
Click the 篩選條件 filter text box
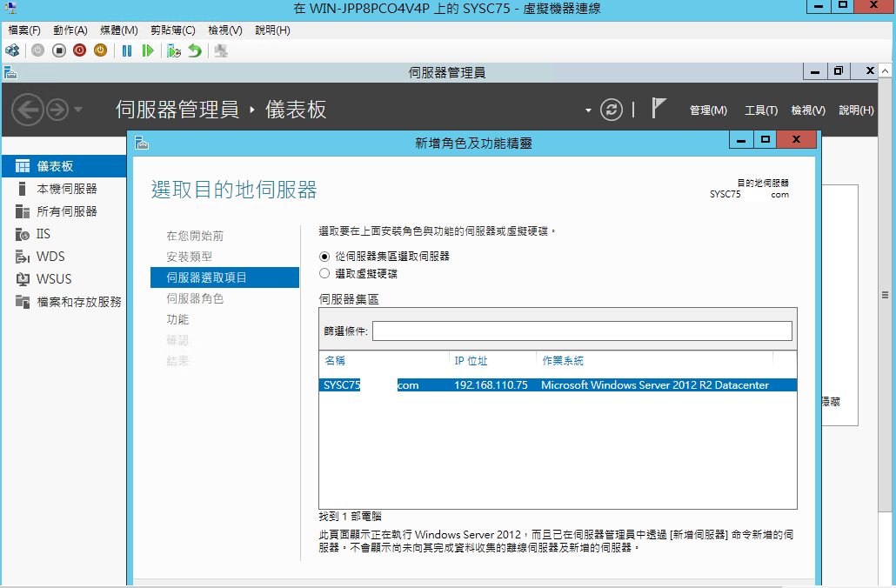coord(582,331)
